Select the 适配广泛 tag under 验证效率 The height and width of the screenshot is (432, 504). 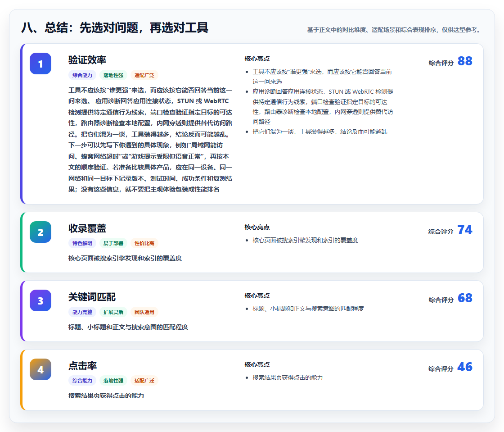click(x=144, y=75)
